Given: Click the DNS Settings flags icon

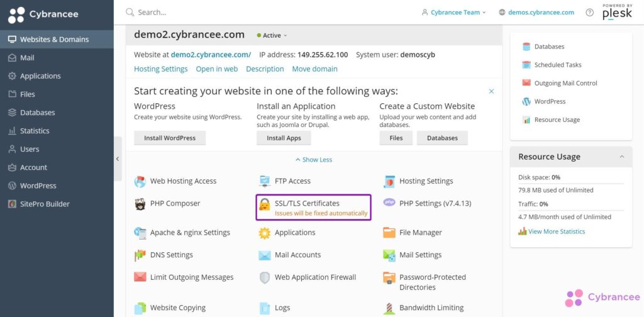Looking at the screenshot, I should pyautogui.click(x=140, y=255).
